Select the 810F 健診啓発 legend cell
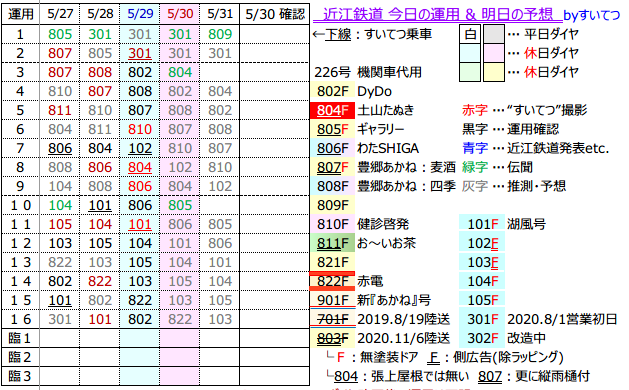 coord(333,224)
